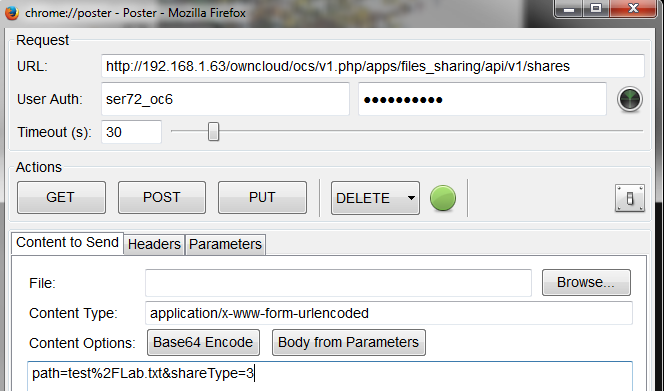Open the DELETE method combo box
This screenshot has width=664, height=391.
point(375,198)
